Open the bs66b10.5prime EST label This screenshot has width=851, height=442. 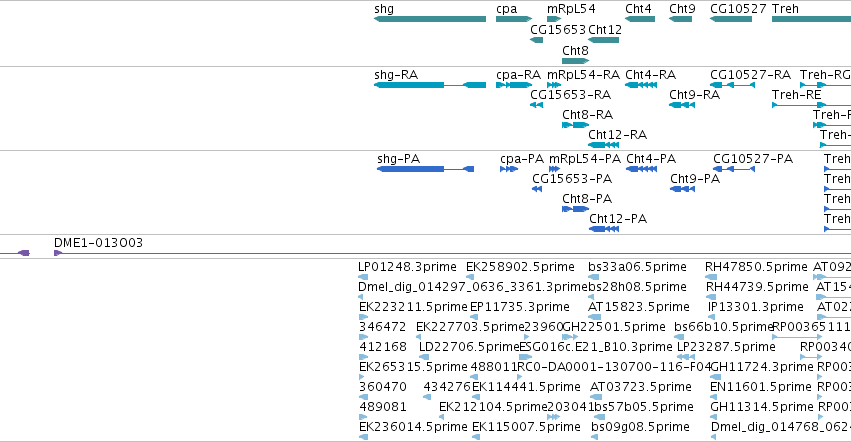pyautogui.click(x=723, y=327)
